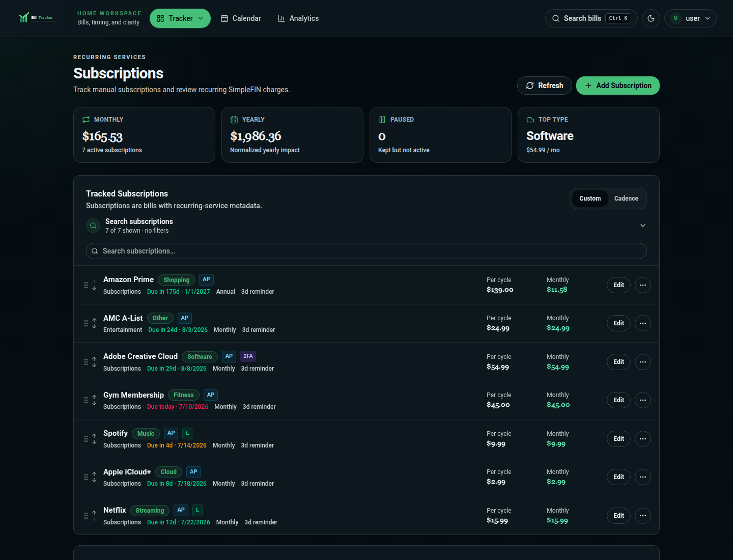Screen dimensions: 733x560
Task: Edit the Spotify subscription
Action: coord(619,439)
